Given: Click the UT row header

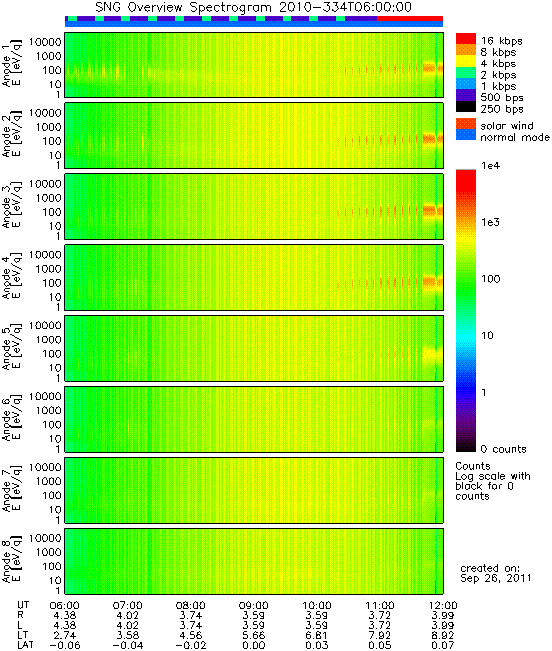Looking at the screenshot, I should click(23, 605).
